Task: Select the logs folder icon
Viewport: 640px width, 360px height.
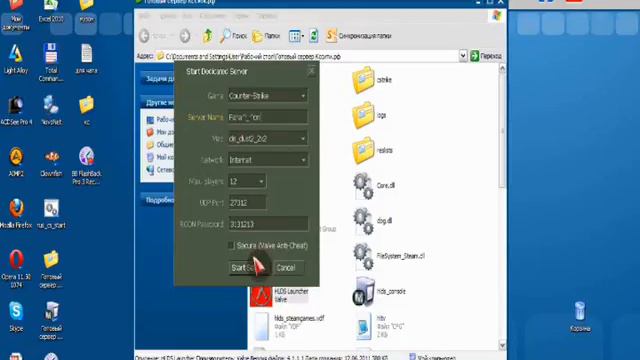Action: pyautogui.click(x=363, y=115)
